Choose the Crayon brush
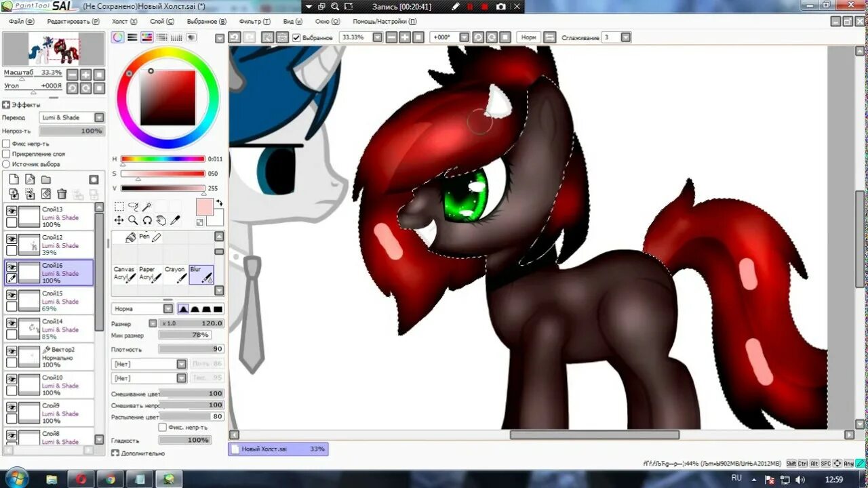The width and height of the screenshot is (868, 488). pos(176,274)
